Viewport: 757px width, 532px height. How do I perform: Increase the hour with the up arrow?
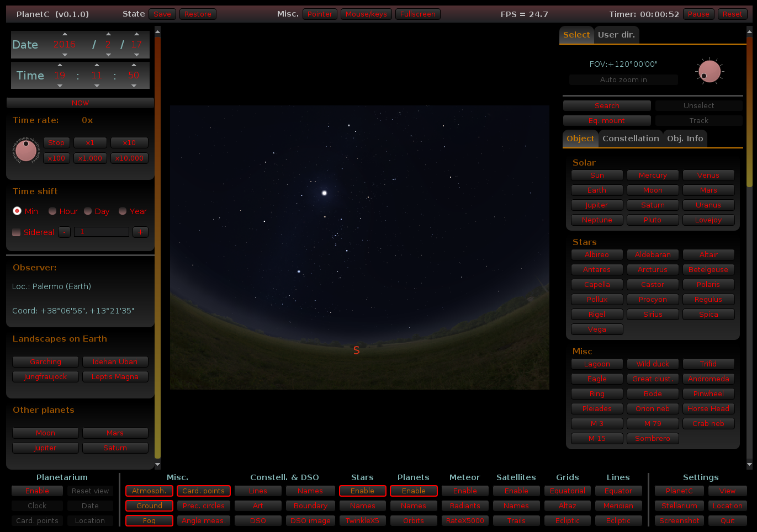point(60,65)
